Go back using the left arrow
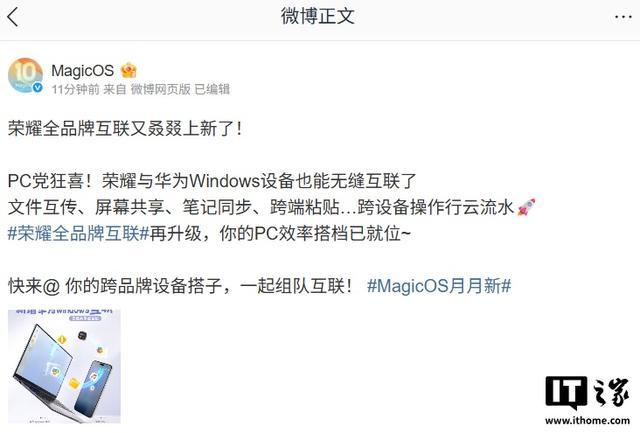 click(13, 17)
